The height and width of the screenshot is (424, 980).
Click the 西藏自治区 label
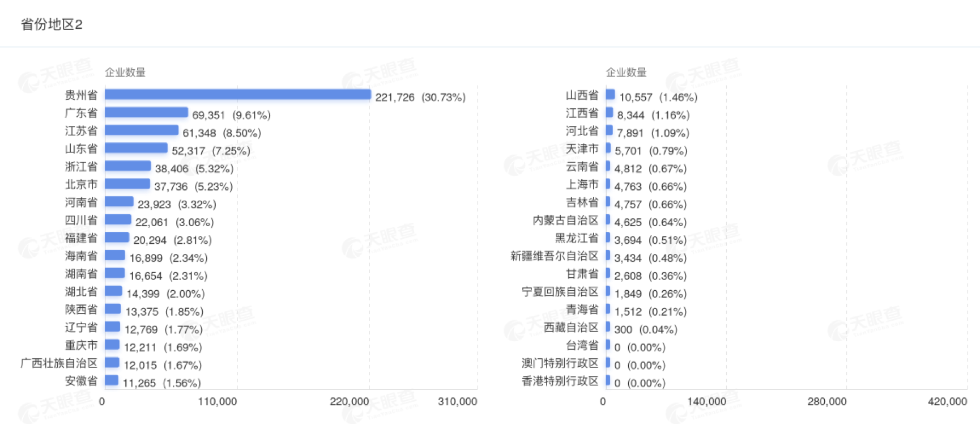pyautogui.click(x=571, y=328)
